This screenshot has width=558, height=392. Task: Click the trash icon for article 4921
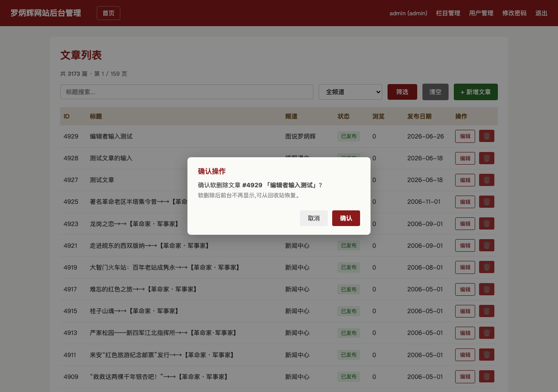pos(487,245)
